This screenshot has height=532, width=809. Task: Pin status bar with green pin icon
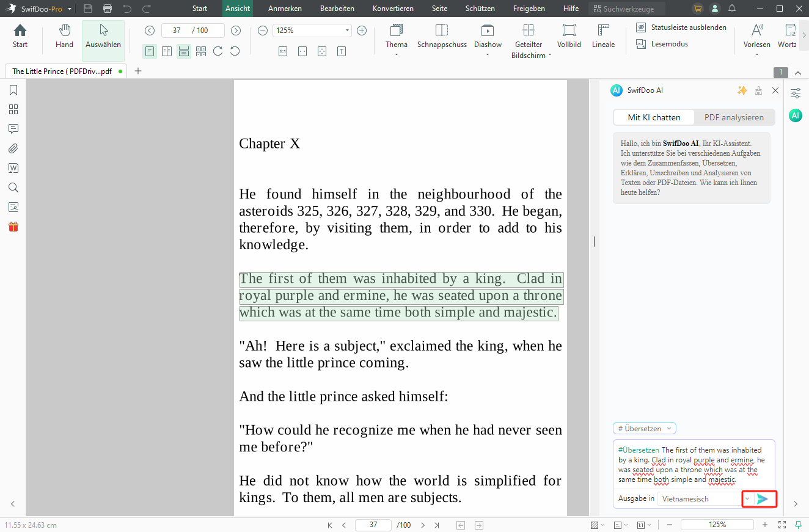click(798, 525)
